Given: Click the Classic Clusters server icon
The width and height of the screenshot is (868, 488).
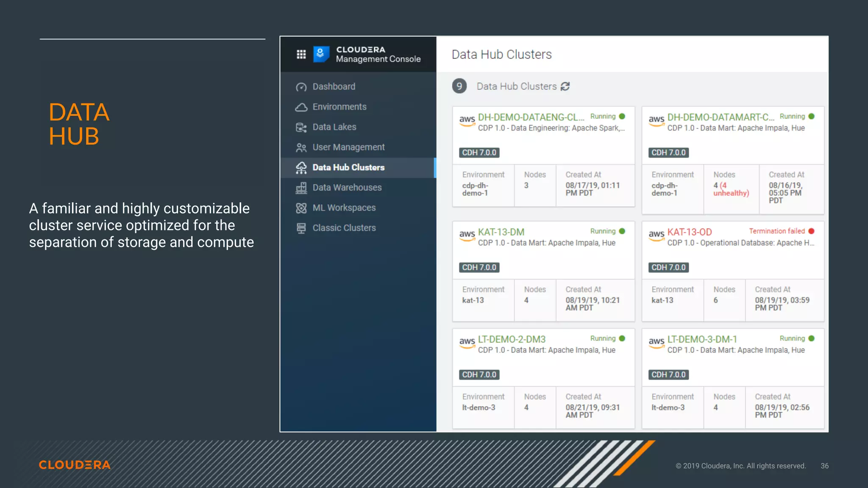Looking at the screenshot, I should click(301, 228).
